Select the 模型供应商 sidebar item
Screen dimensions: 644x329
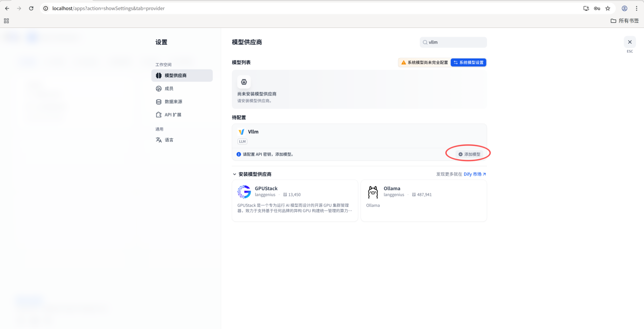tap(182, 75)
